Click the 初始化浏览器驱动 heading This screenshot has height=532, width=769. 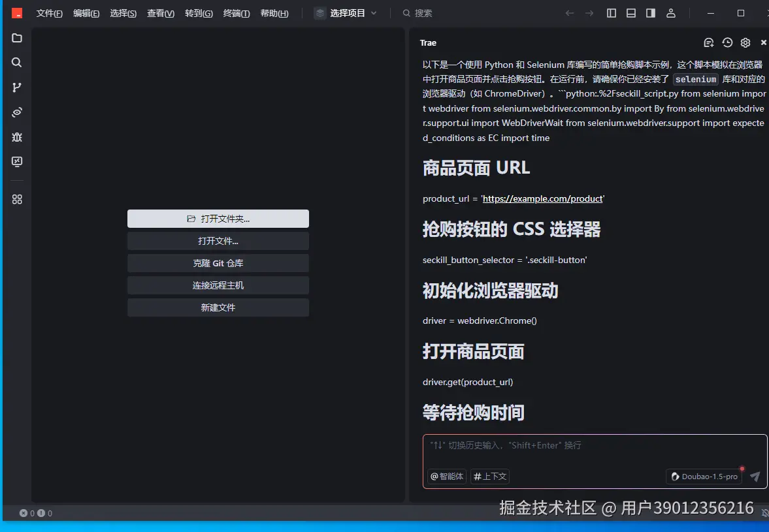491,290
